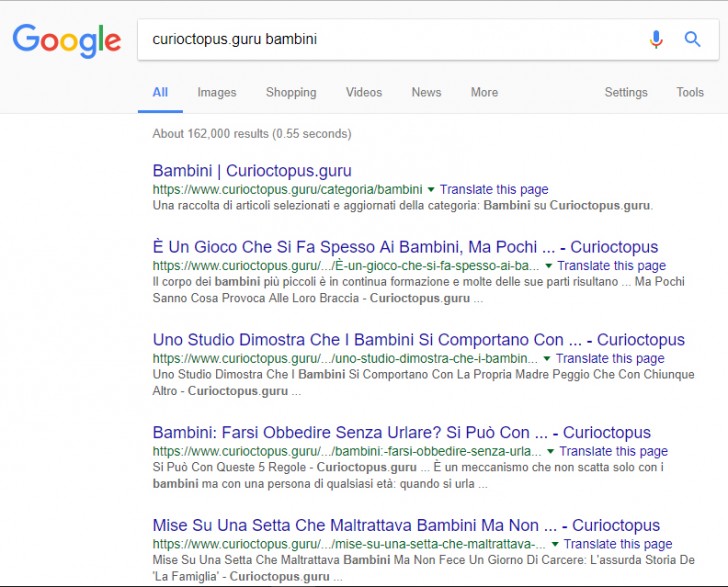Screen dimensions: 728x587
Task: Translate the first result with 'Translate this page'
Action: click(494, 189)
